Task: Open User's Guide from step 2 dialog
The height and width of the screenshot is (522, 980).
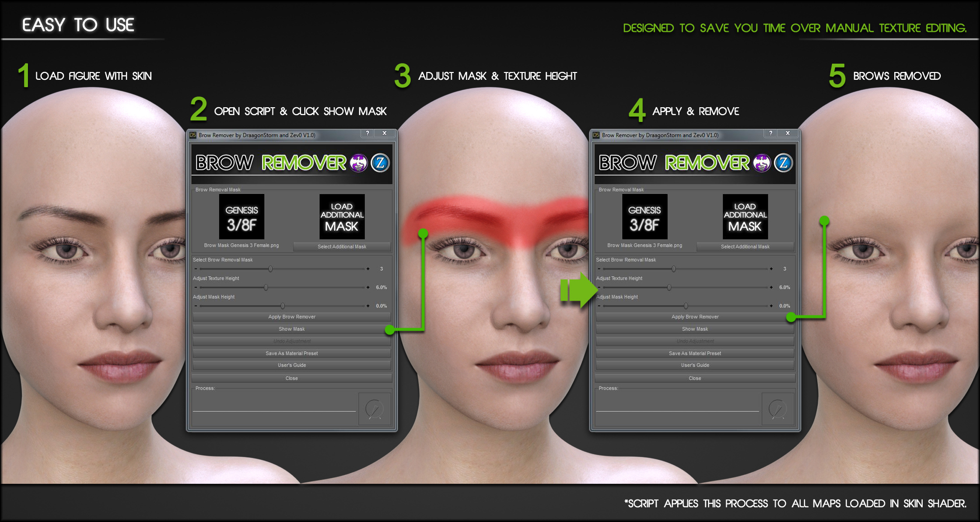Action: [292, 365]
